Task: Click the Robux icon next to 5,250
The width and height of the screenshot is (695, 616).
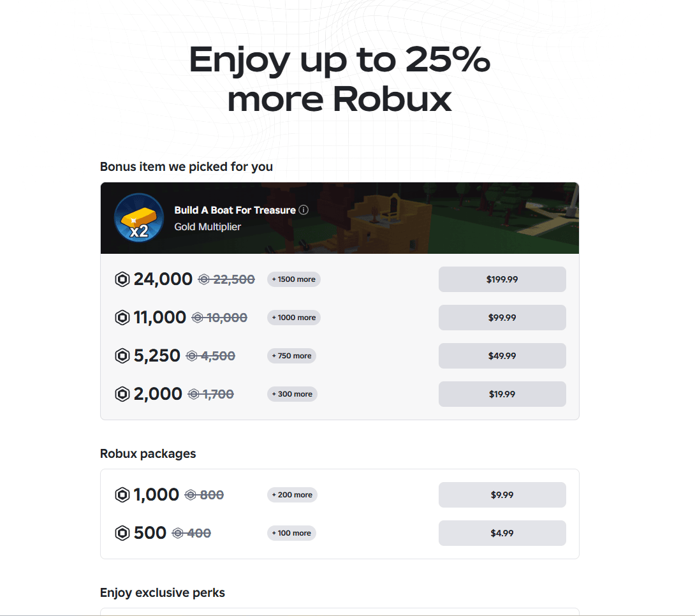Action: [122, 356]
